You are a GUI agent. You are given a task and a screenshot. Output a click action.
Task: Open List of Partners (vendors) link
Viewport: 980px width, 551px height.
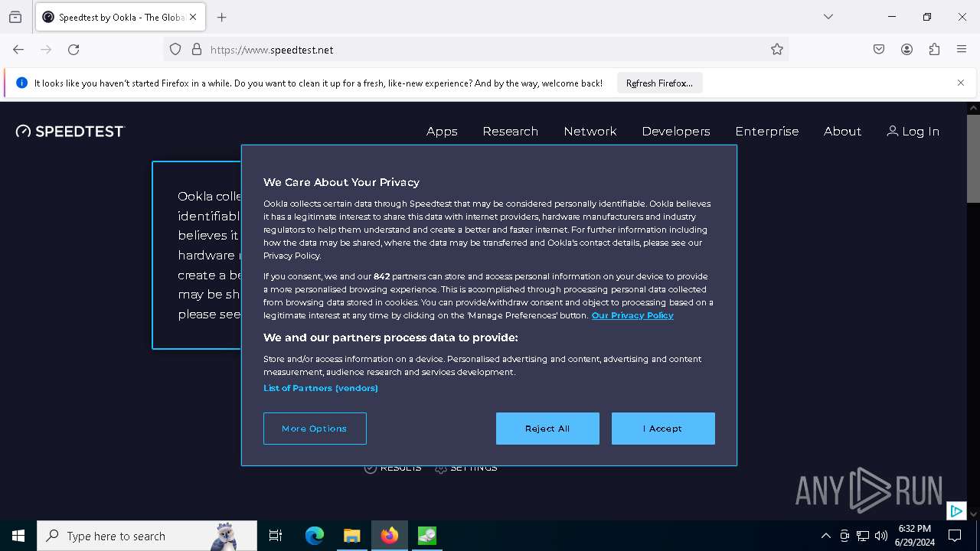[321, 388]
